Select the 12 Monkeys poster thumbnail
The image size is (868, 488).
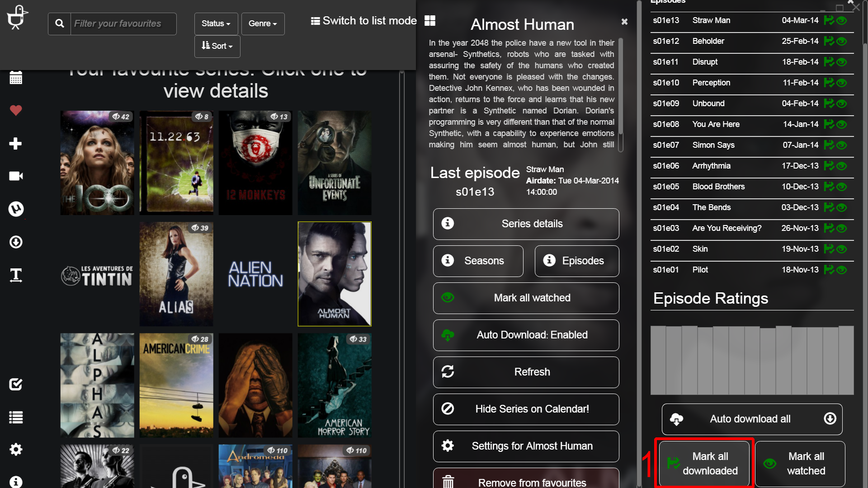coord(255,163)
